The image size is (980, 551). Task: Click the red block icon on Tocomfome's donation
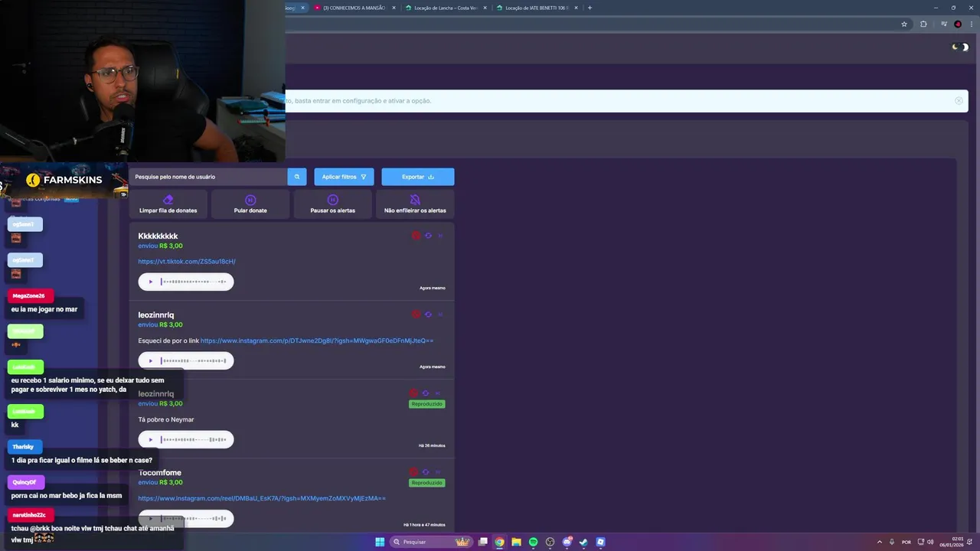click(x=414, y=472)
